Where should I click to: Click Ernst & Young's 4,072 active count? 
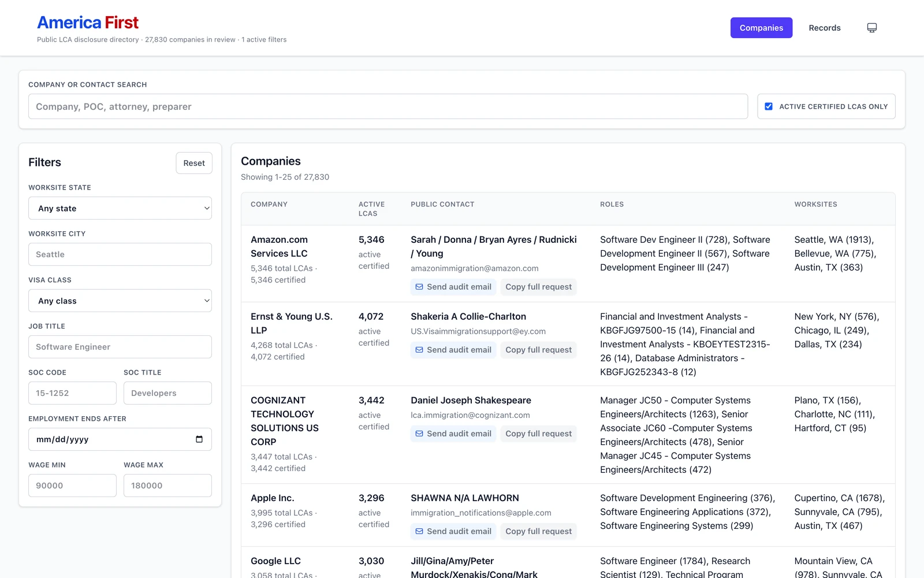coord(371,317)
